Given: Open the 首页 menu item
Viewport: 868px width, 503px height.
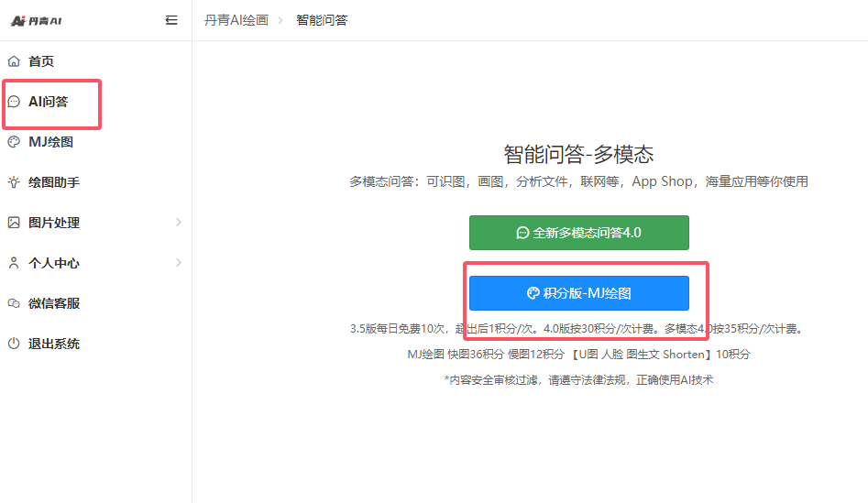Looking at the screenshot, I should coord(41,61).
